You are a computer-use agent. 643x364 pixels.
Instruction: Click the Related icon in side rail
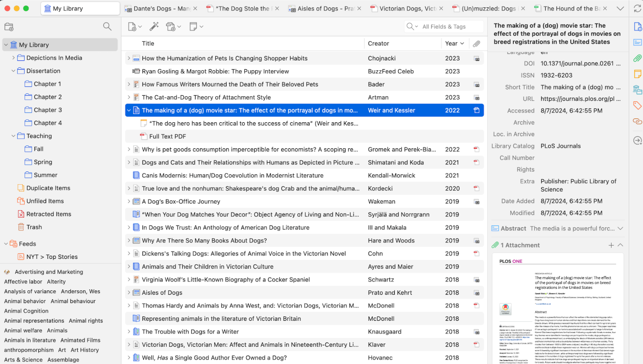[x=637, y=121]
